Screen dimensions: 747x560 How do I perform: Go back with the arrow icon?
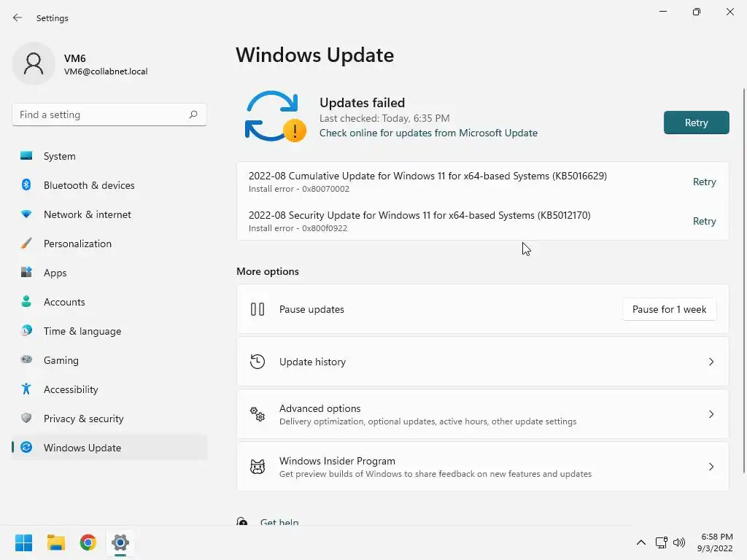tap(18, 17)
